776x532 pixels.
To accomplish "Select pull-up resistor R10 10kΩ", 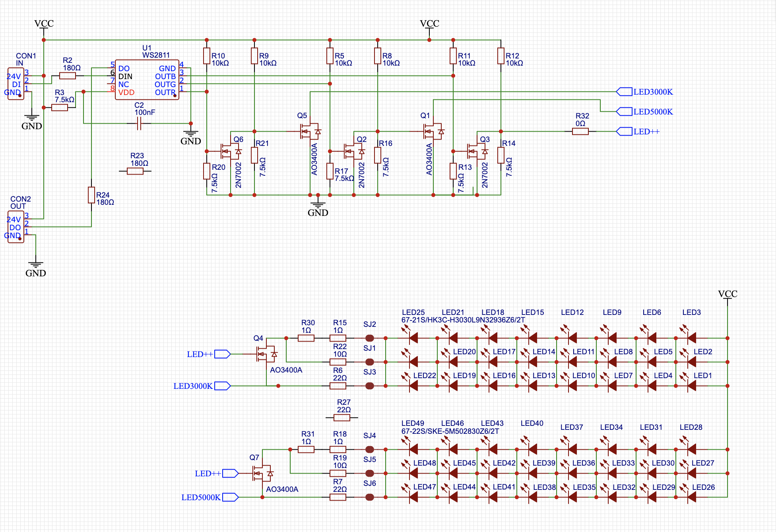I will [207, 56].
